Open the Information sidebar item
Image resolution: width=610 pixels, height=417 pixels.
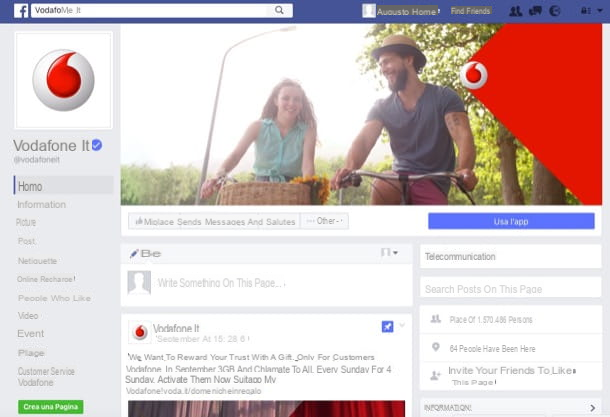click(42, 205)
